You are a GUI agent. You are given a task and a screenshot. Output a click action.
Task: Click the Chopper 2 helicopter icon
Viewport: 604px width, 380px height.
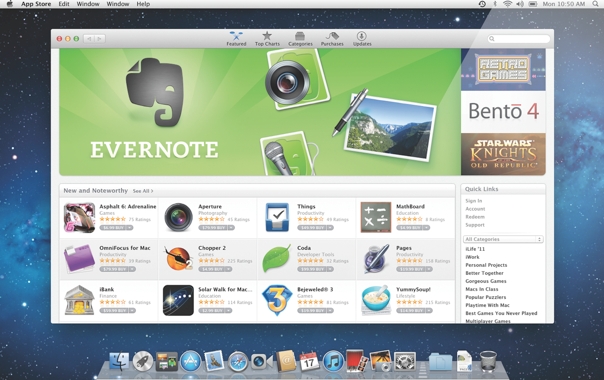[178, 259]
